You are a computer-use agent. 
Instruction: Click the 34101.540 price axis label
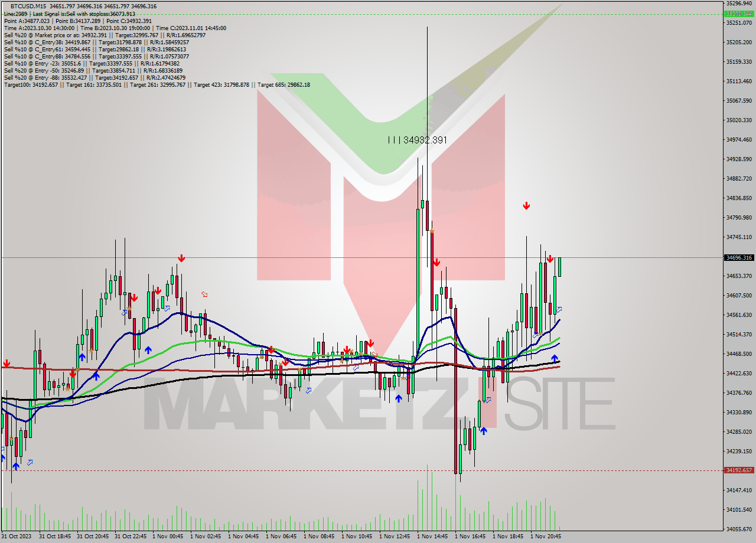pos(739,509)
